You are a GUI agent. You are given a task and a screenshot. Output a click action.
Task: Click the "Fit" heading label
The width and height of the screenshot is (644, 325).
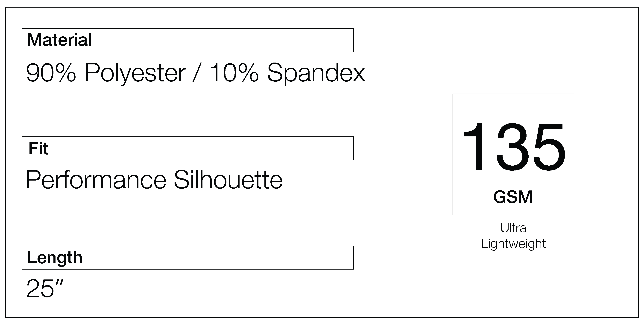coord(38,148)
